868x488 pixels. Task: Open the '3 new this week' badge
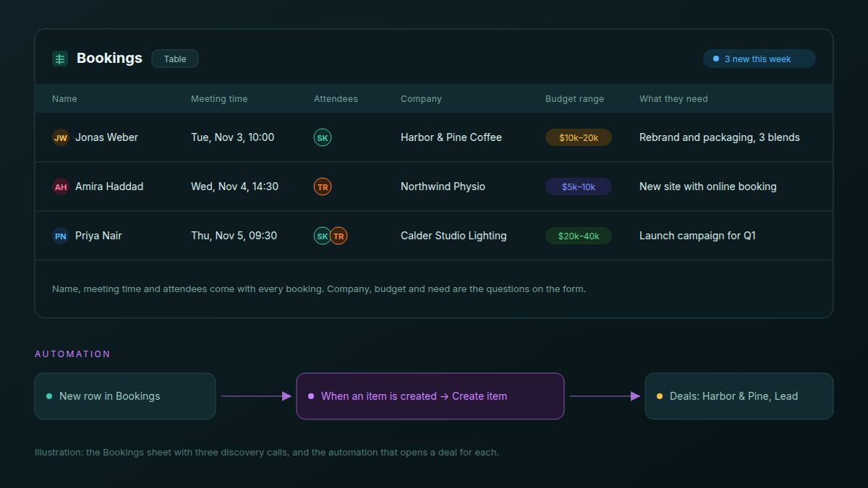[x=759, y=59]
